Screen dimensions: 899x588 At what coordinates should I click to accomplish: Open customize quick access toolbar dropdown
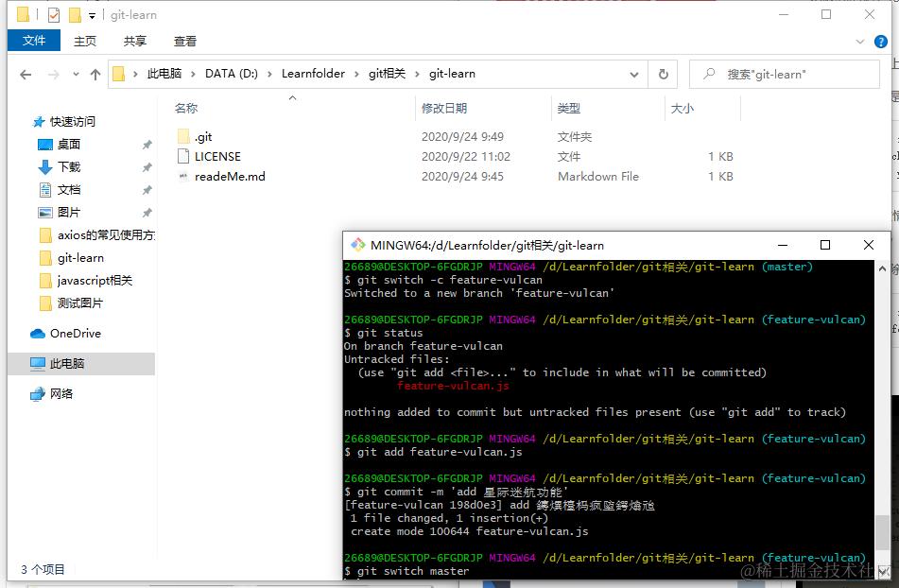(92, 16)
